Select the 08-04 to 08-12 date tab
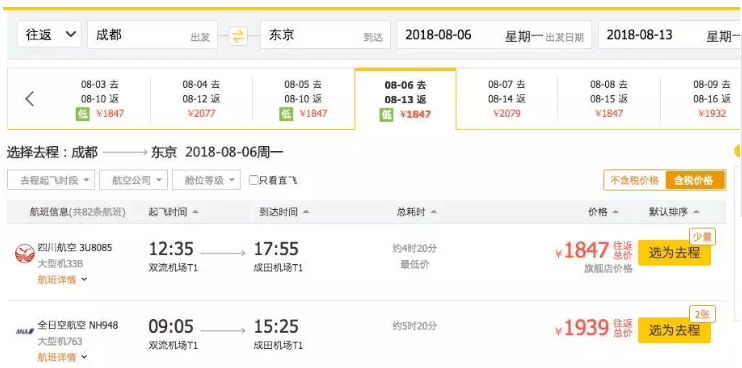 201,99
